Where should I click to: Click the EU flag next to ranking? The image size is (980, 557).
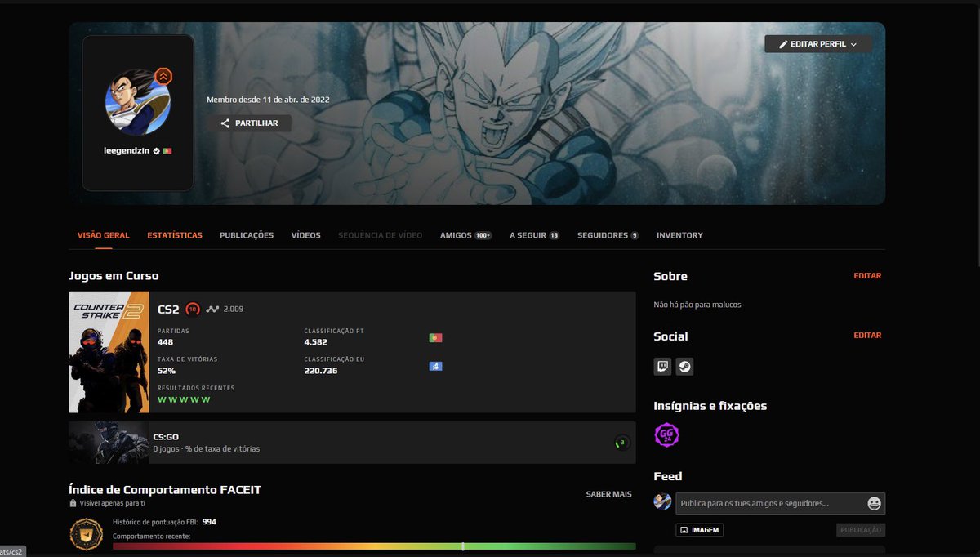pos(435,366)
